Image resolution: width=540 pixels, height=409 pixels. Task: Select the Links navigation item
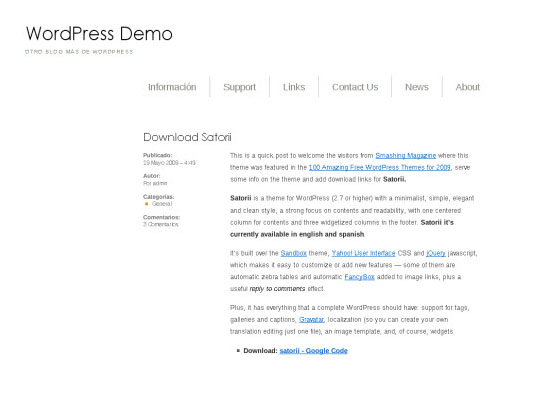[x=294, y=87]
